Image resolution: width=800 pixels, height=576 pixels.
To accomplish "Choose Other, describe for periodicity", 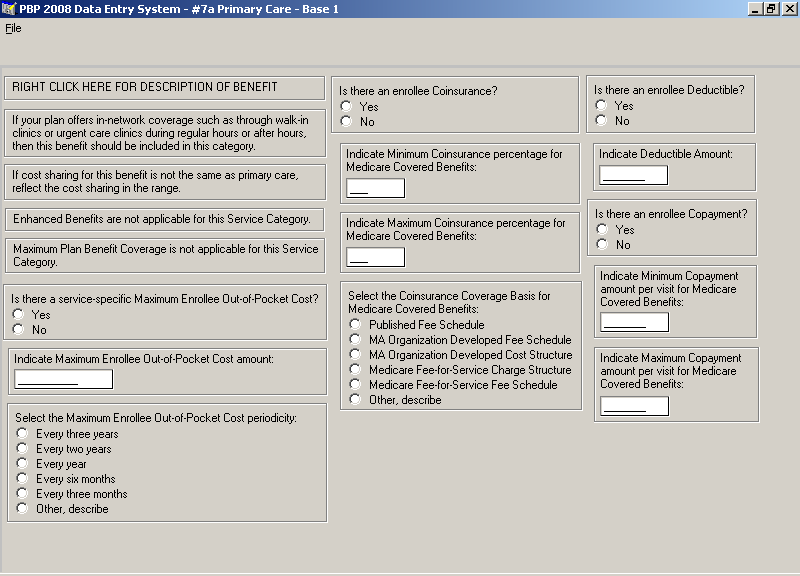I will click(22, 508).
